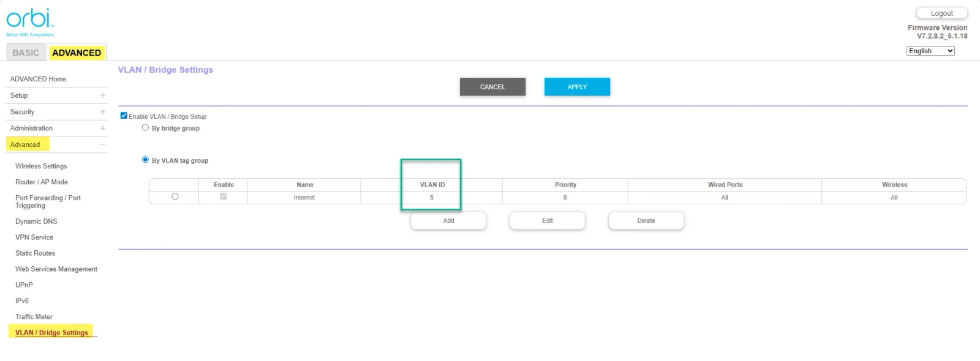Click the Wired Ports column header
The height and width of the screenshot is (361, 980).
(x=725, y=185)
